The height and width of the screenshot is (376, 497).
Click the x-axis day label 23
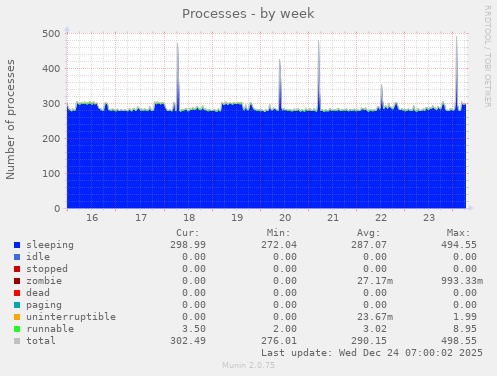tap(429, 218)
